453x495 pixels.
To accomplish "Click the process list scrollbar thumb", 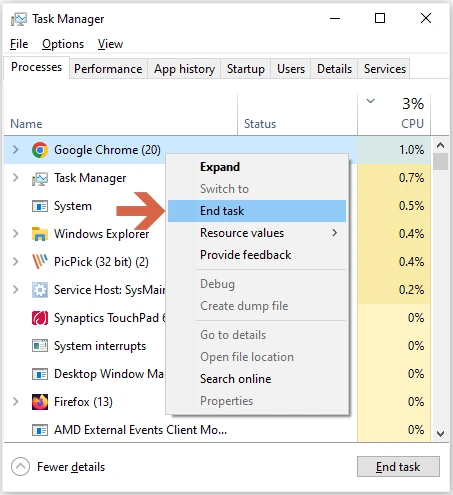I will pos(440,161).
